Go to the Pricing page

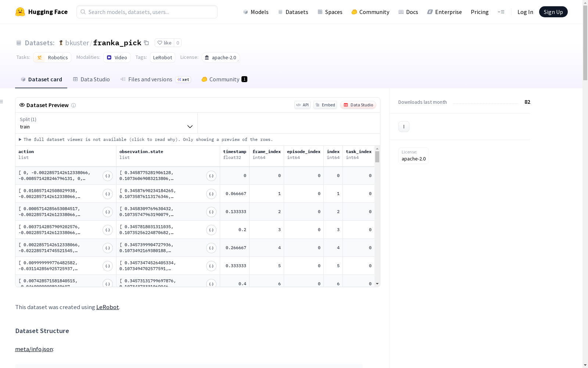click(480, 12)
